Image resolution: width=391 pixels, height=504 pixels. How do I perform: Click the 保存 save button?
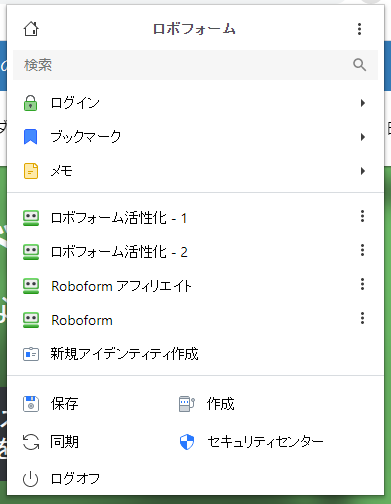coord(64,404)
